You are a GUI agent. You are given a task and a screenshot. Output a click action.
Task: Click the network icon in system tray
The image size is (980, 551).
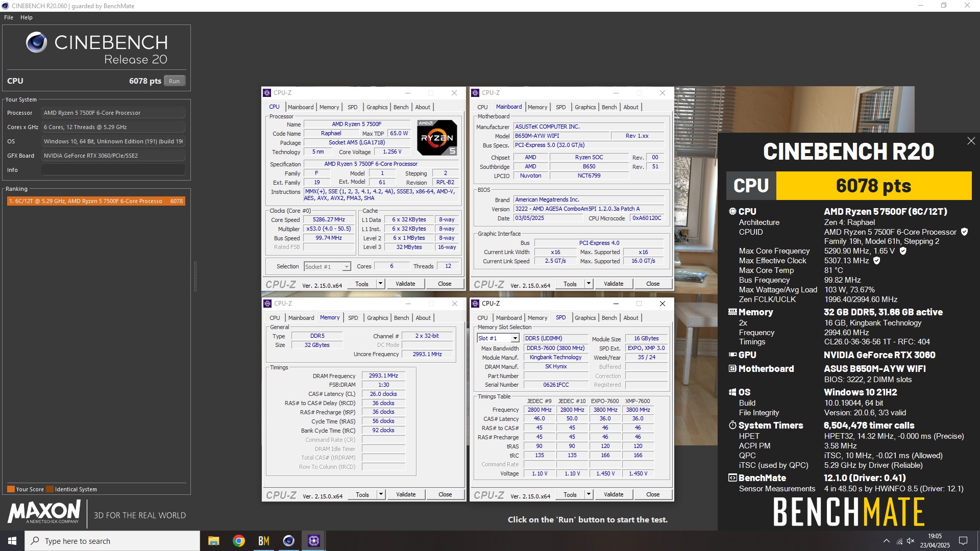[x=899, y=541]
